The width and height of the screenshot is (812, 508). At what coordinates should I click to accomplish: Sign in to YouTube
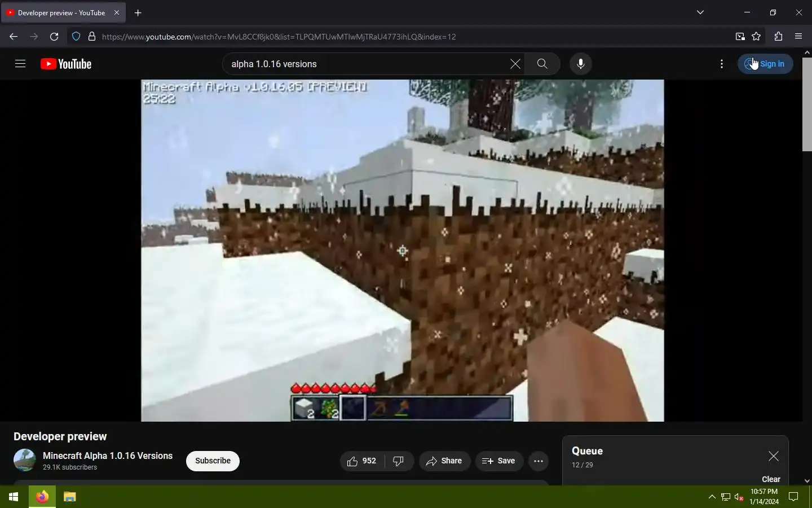click(765, 64)
